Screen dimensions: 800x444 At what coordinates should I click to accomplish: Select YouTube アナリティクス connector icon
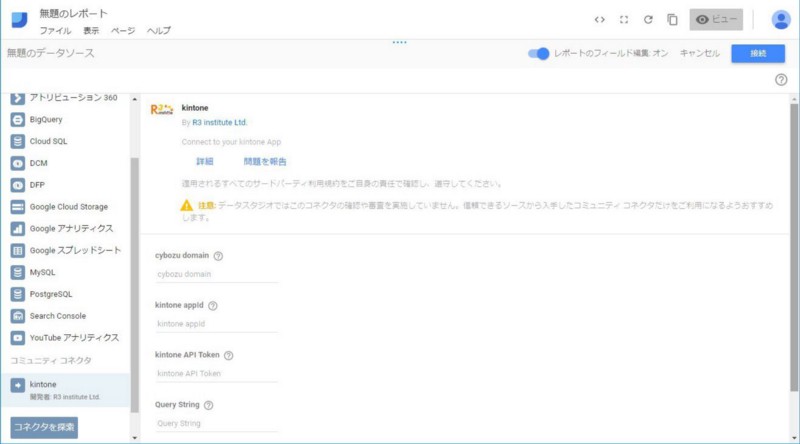pyautogui.click(x=17, y=338)
